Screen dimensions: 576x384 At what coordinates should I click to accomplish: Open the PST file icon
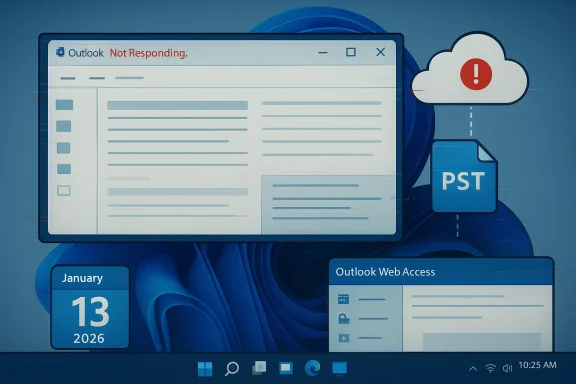(x=464, y=176)
